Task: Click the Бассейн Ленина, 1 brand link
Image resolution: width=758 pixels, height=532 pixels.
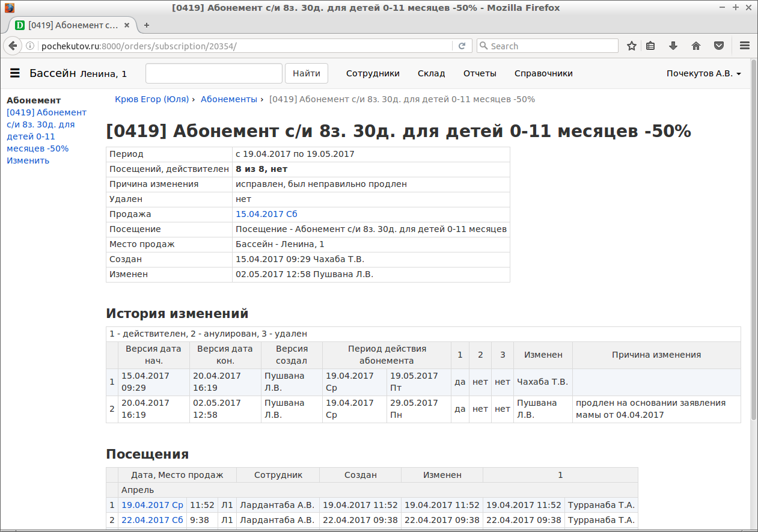Action: coord(78,73)
